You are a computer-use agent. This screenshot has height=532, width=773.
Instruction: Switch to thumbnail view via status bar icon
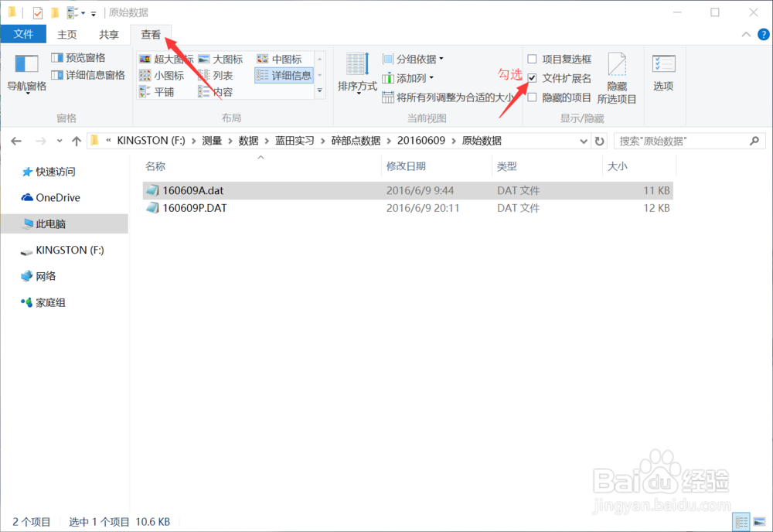pos(761,521)
